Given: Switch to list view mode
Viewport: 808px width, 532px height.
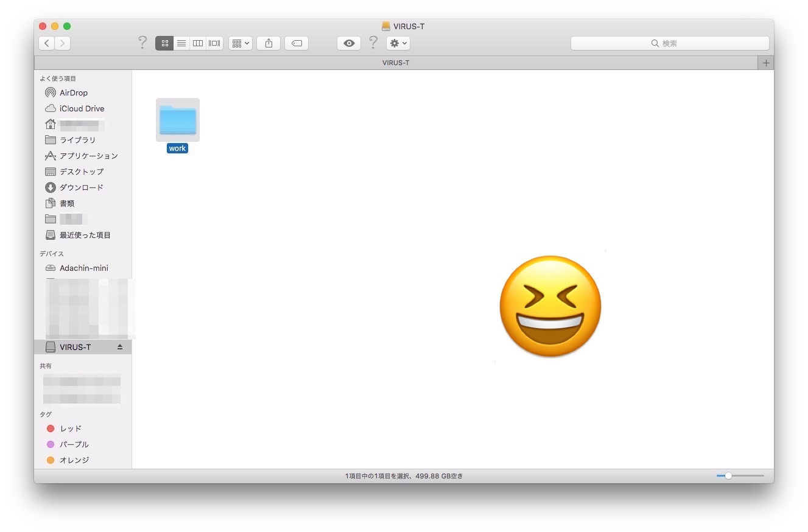Looking at the screenshot, I should (x=181, y=43).
